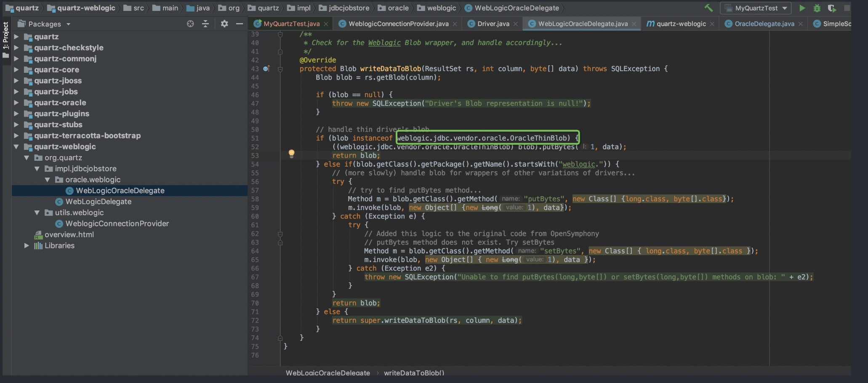Expand the quartz-oracle module
Image resolution: width=868 pixels, height=383 pixels.
click(16, 102)
